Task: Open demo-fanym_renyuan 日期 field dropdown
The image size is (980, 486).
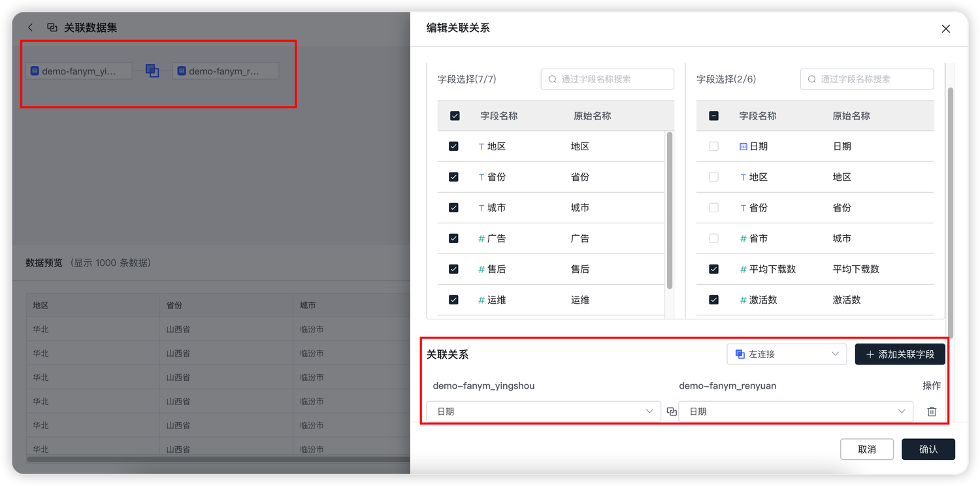Action: [x=796, y=412]
